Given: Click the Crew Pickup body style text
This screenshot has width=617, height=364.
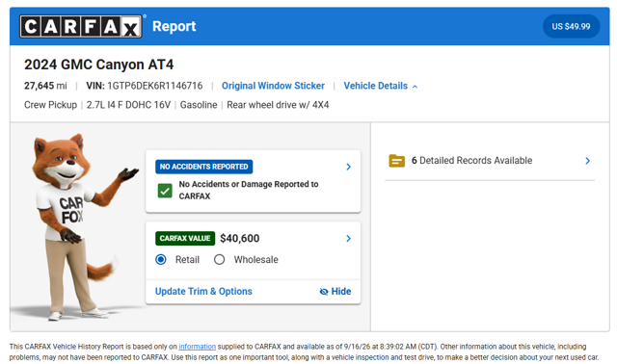Looking at the screenshot, I should (50, 105).
